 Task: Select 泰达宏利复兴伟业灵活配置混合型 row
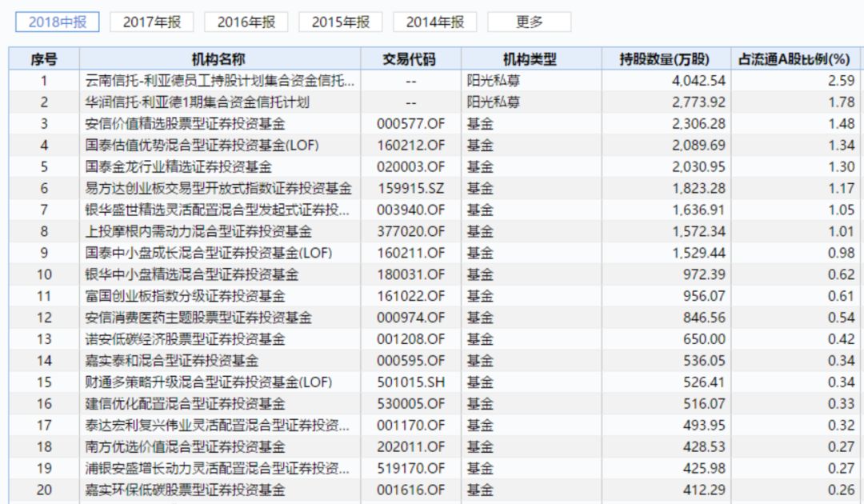(x=434, y=425)
